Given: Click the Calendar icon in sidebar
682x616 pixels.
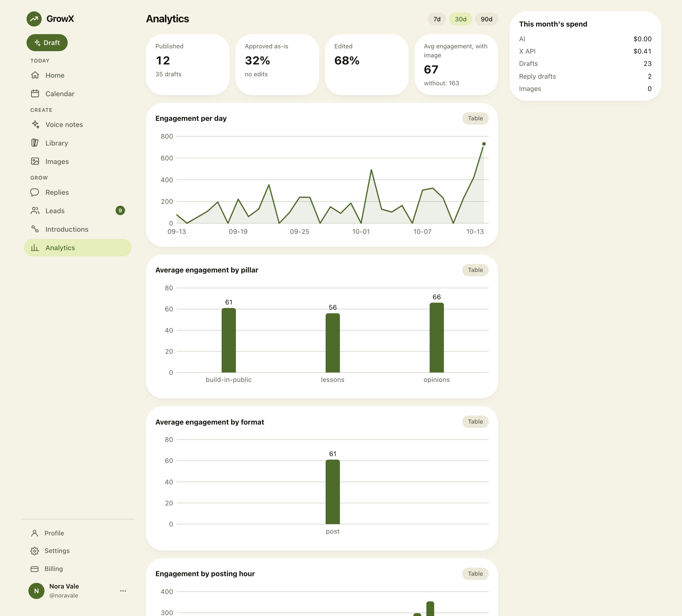Looking at the screenshot, I should pos(35,94).
